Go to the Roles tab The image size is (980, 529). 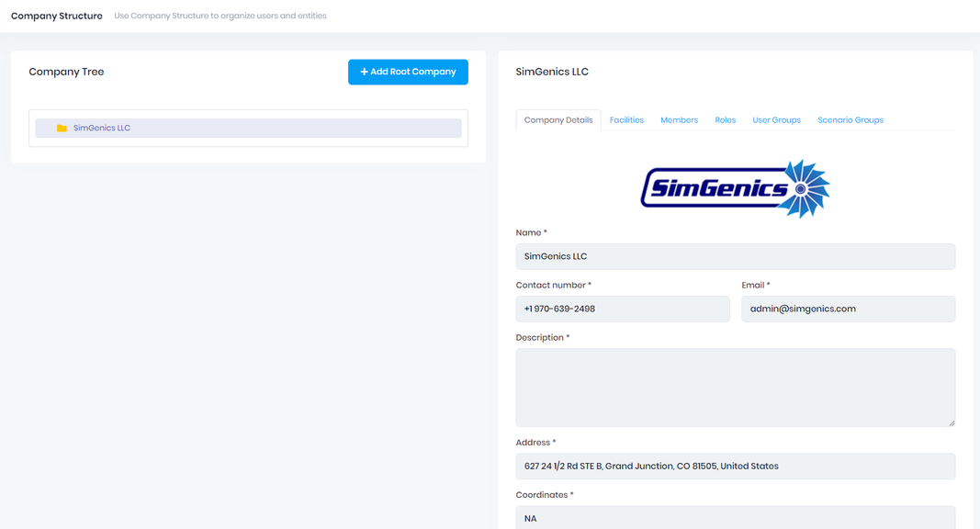[725, 120]
